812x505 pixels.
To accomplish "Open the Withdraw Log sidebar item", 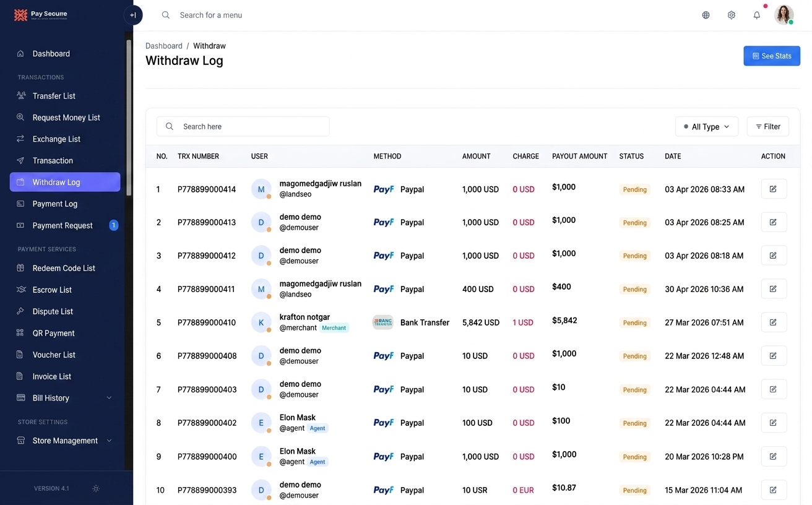I will [65, 182].
